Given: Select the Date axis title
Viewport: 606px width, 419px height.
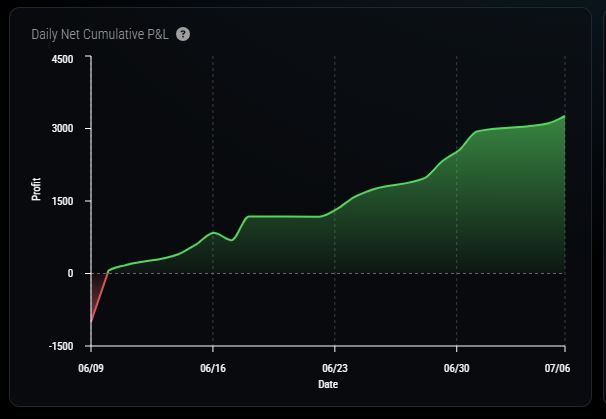Looking at the screenshot, I should pos(328,384).
